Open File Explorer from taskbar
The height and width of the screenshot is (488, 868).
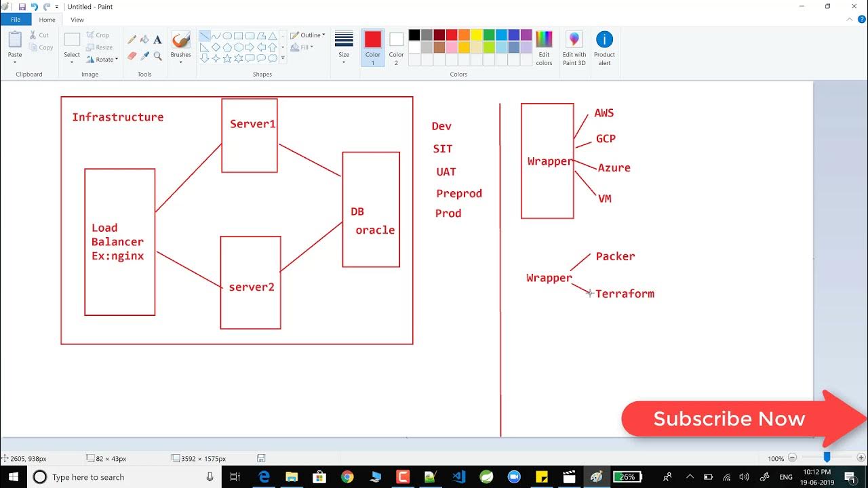click(x=292, y=477)
